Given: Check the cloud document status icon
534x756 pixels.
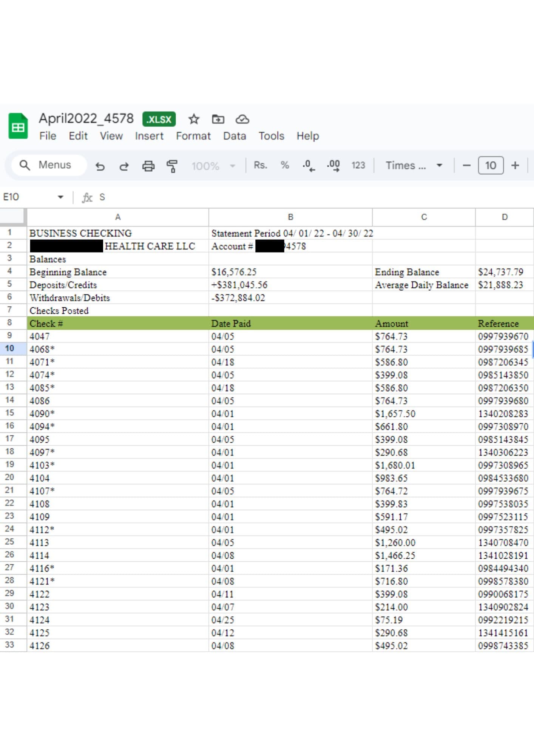Looking at the screenshot, I should tap(242, 119).
